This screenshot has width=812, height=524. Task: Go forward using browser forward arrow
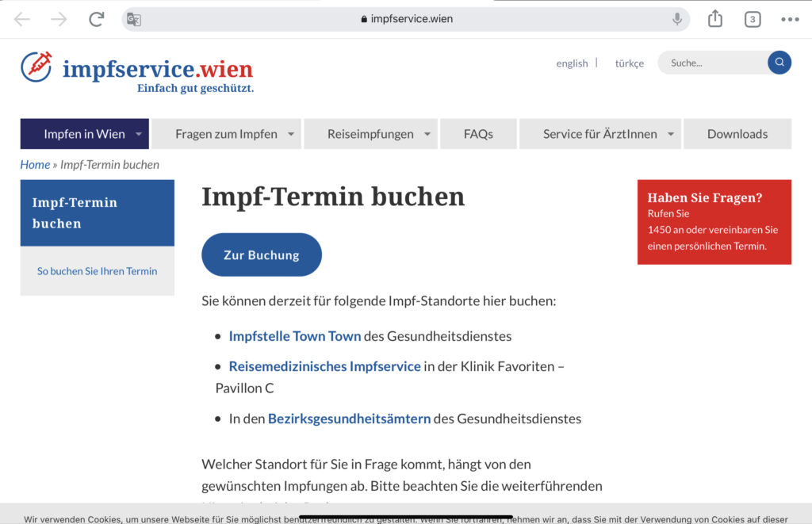pos(59,19)
